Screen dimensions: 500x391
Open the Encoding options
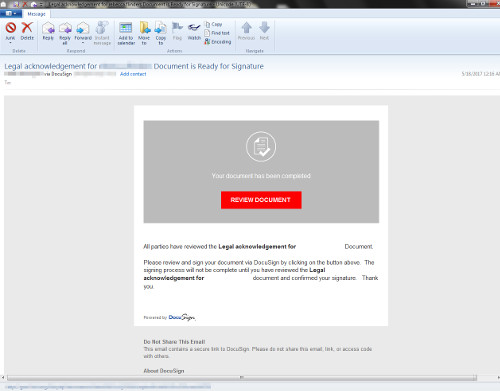(x=218, y=42)
